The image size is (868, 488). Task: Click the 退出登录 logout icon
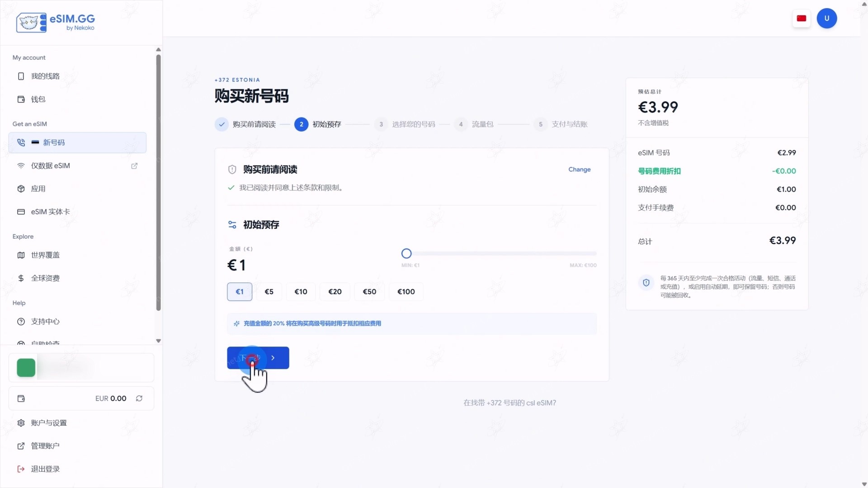[21, 469]
